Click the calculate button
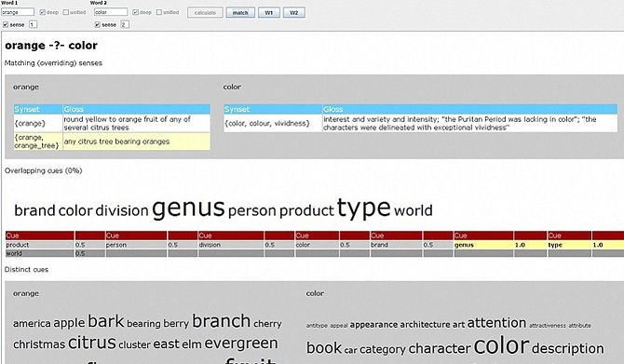The width and height of the screenshot is (624, 364). pos(205,13)
